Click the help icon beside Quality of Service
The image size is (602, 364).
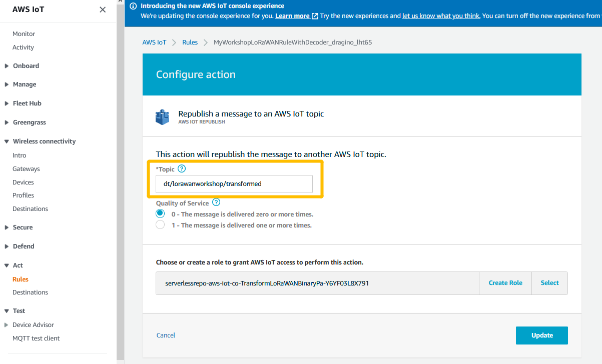pos(216,202)
